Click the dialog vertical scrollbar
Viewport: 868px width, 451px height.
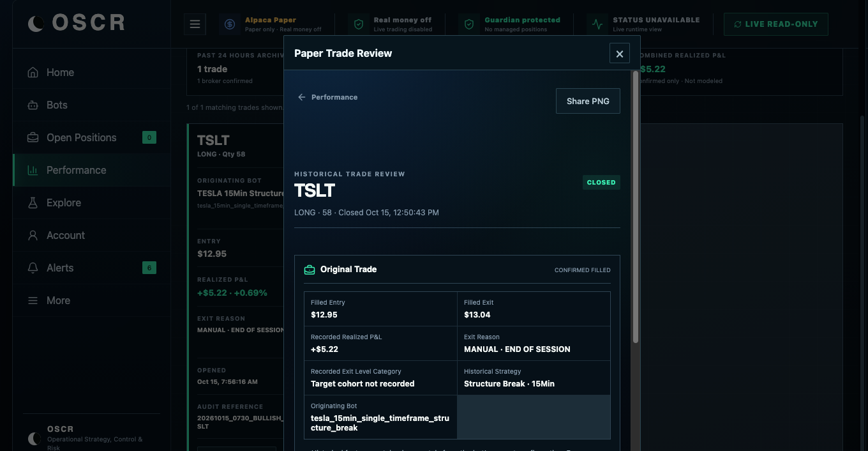pyautogui.click(x=635, y=208)
